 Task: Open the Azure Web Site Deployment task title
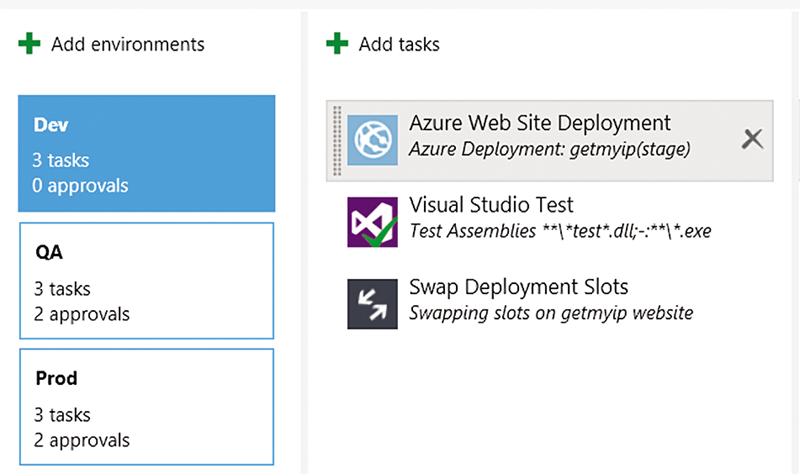click(540, 123)
